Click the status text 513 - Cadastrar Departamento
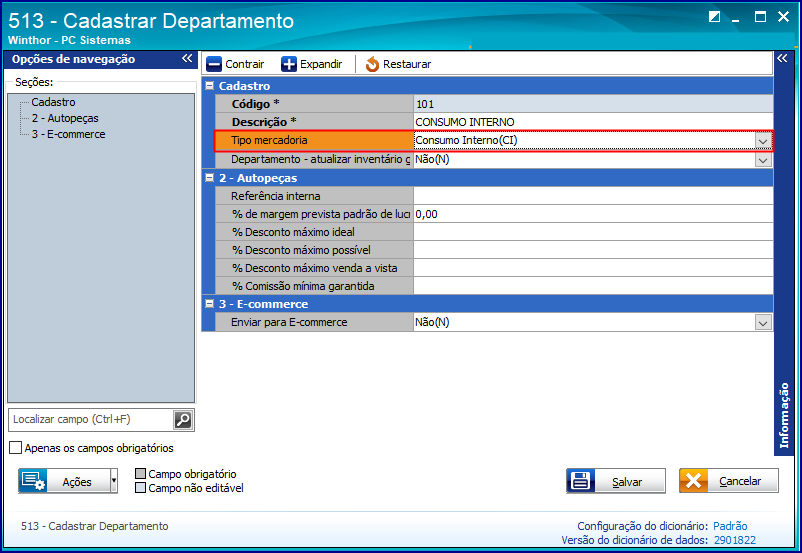Screen dimensions: 802x553 [95, 526]
